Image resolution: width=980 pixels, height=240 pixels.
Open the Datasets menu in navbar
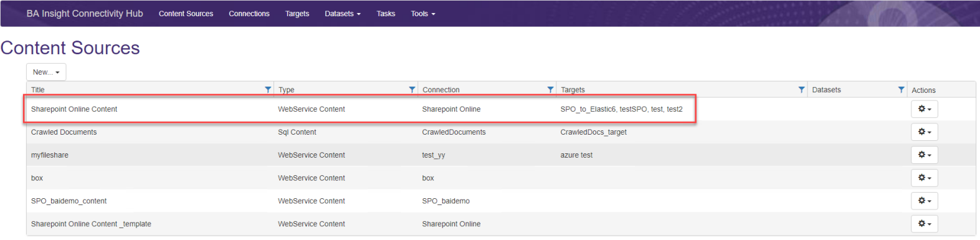343,14
